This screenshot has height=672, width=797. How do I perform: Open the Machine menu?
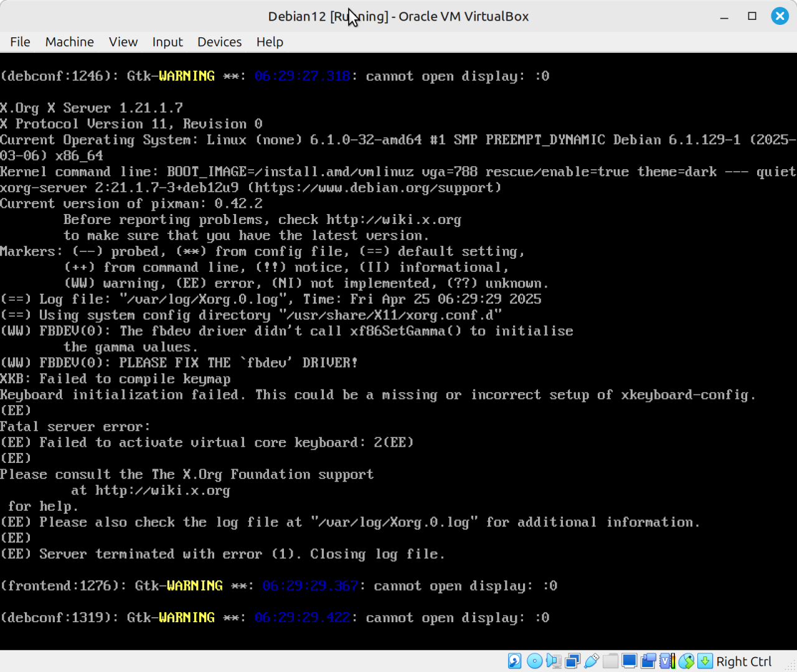tap(69, 42)
